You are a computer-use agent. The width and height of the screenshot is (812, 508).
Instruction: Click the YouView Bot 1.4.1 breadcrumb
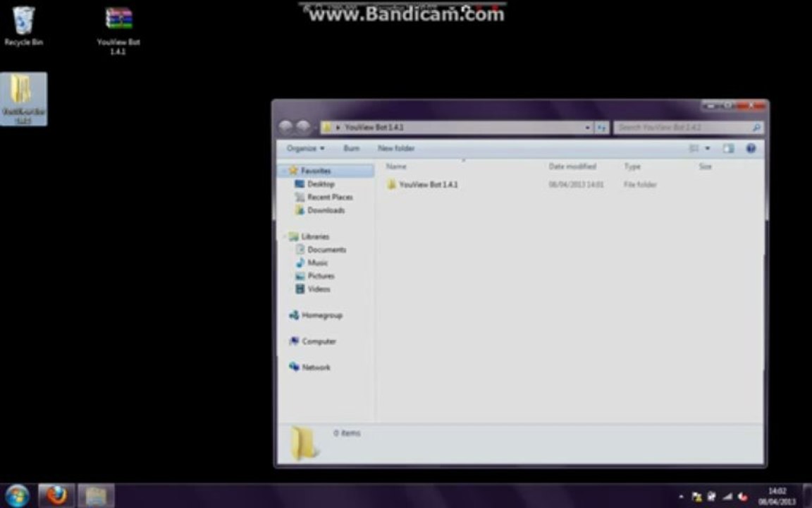tap(374, 128)
